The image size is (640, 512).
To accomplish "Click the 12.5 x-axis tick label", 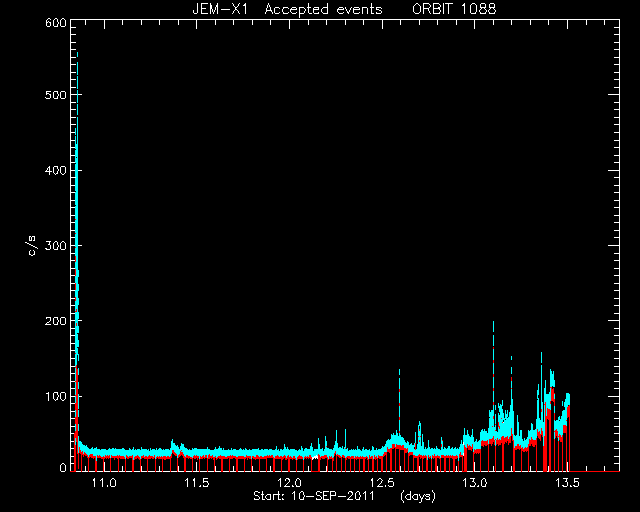I will click(382, 483).
